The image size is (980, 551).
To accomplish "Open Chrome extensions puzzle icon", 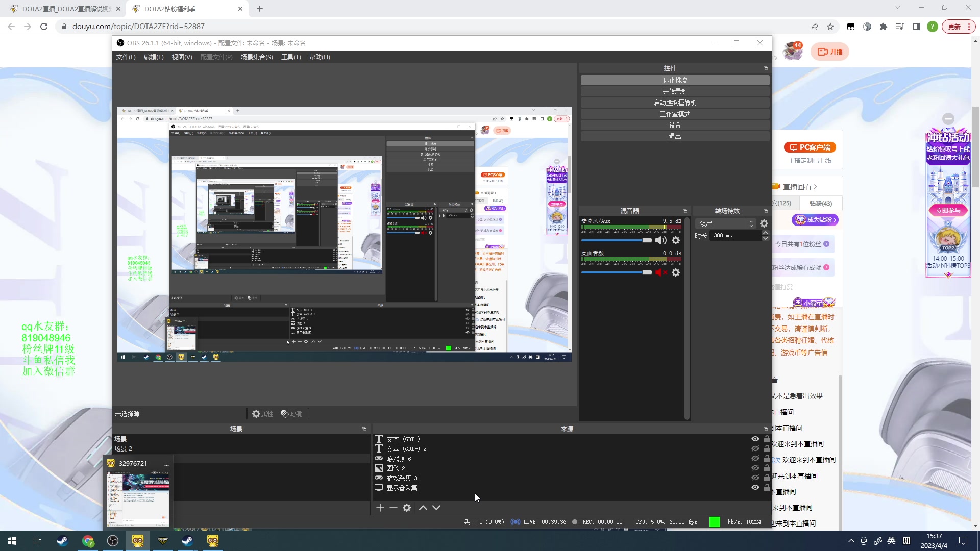I will pos(884,27).
